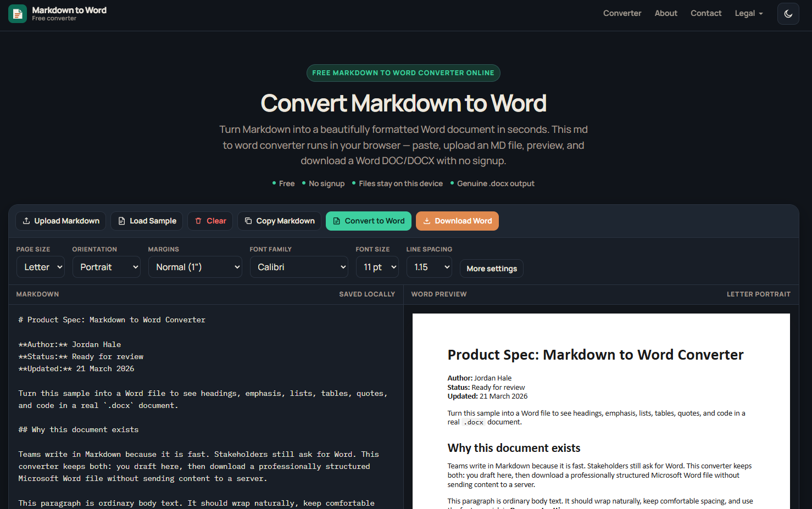Click the LETTER PORTRAIT status label
812x509 pixels.
[x=759, y=294]
